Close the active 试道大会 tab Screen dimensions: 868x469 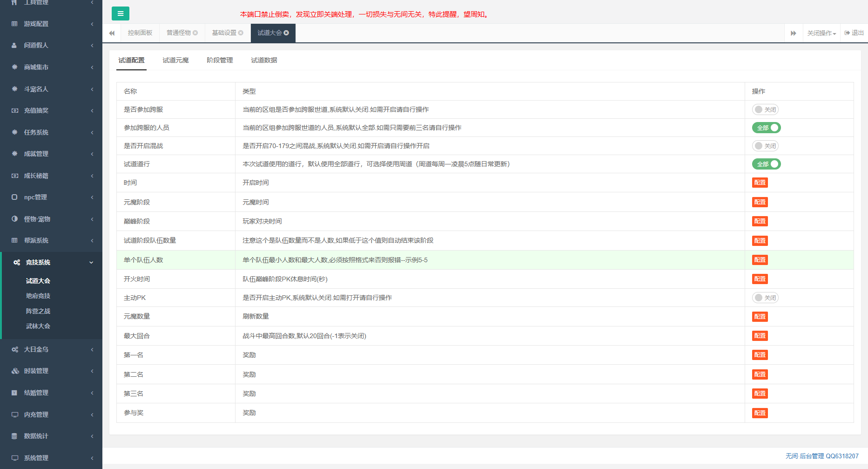[x=286, y=33]
